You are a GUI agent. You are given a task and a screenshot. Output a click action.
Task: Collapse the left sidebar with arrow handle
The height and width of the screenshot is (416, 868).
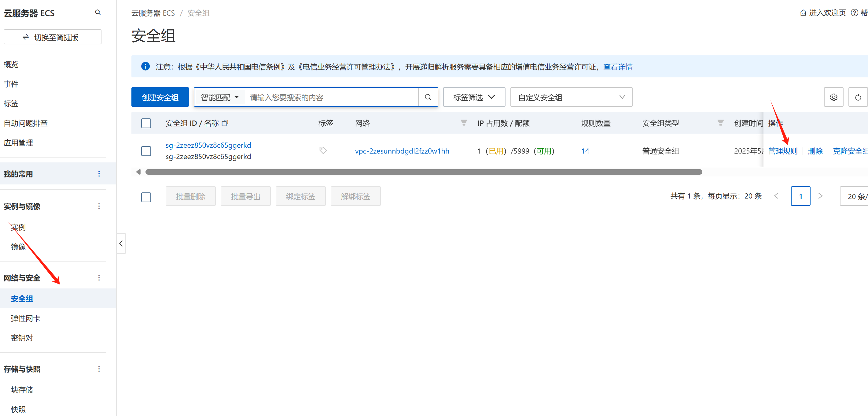[121, 243]
